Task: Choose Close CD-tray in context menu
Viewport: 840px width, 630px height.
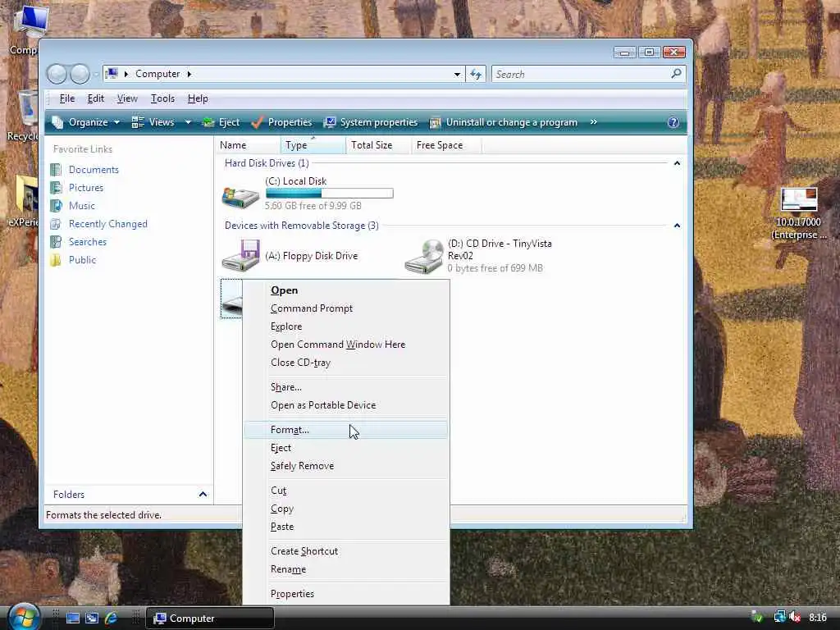Action: point(346,363)
